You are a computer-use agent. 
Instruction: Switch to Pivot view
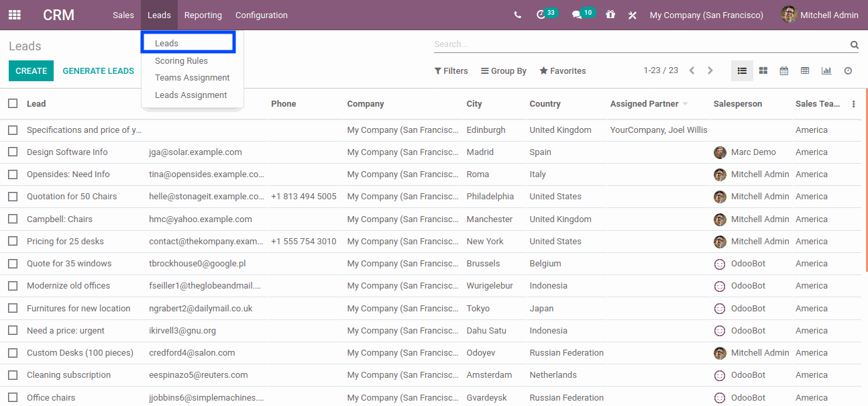(805, 70)
